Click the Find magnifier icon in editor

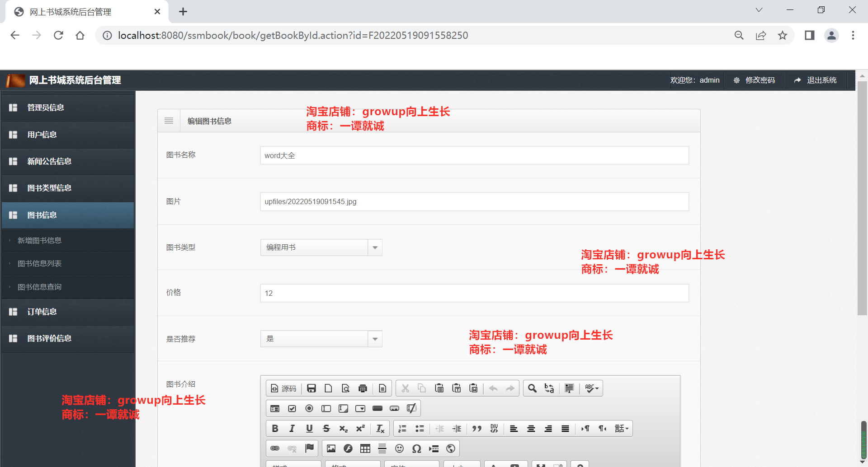click(533, 388)
